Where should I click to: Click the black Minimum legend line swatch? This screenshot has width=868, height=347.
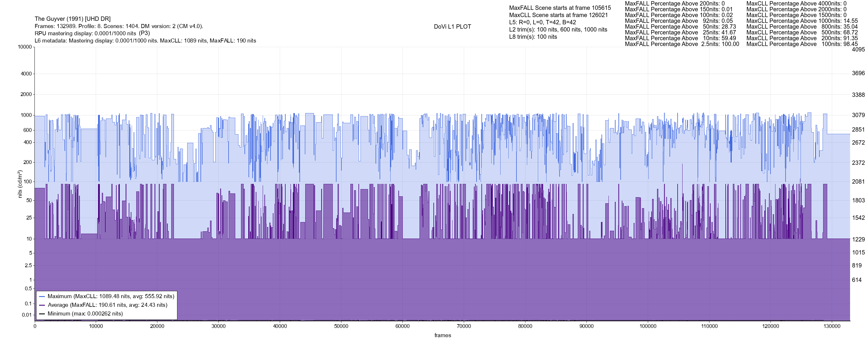(x=42, y=314)
